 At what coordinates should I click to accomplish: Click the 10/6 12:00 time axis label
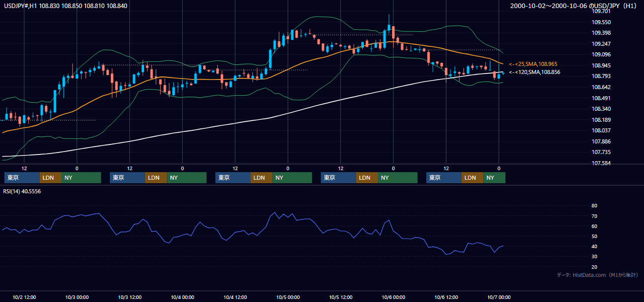446,297
